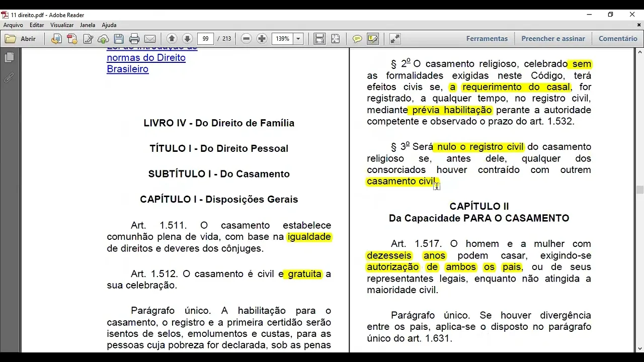Click heading 'SUBTÍTULO I - Do Casamento'
The width and height of the screenshot is (644, 362).
point(219,174)
